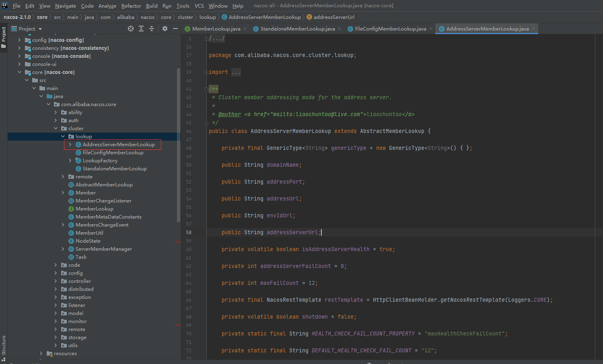Open the Edit menu
Image resolution: width=603 pixels, height=364 pixels.
pyautogui.click(x=30, y=6)
